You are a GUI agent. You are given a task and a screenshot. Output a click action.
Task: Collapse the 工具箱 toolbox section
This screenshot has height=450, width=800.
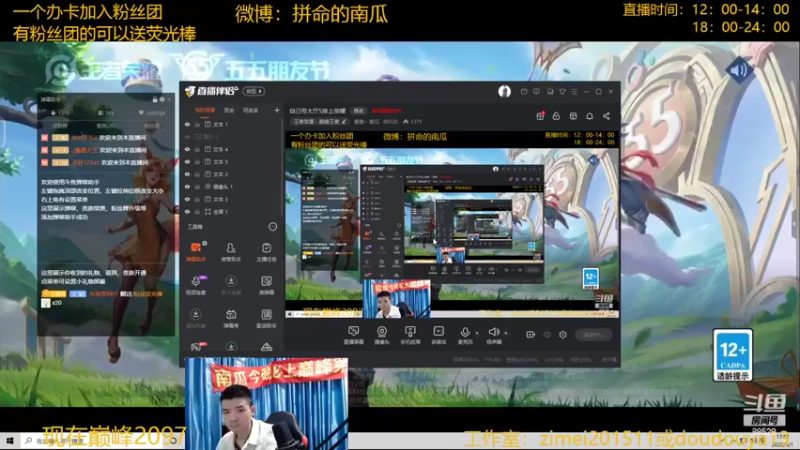click(273, 227)
